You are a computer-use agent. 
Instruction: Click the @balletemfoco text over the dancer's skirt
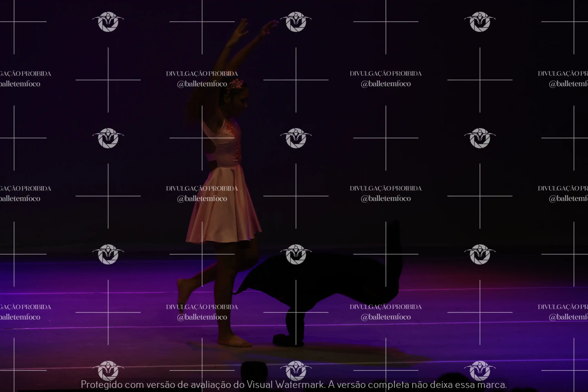[x=202, y=198]
